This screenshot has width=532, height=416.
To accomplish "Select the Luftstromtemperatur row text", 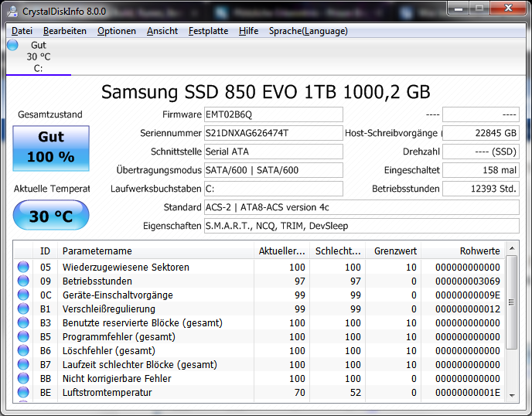I will 107,392.
